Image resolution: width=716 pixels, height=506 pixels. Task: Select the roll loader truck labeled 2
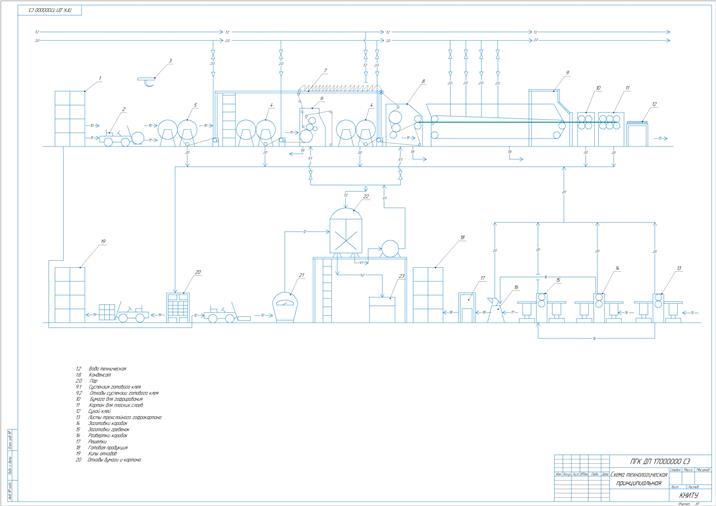coord(121,137)
